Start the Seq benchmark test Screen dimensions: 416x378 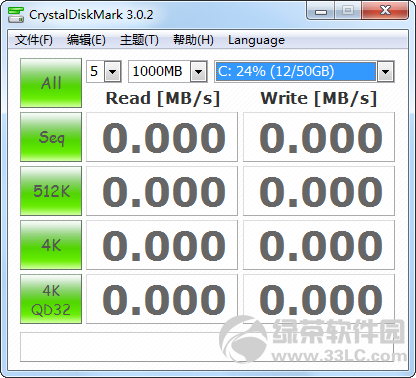click(51, 137)
